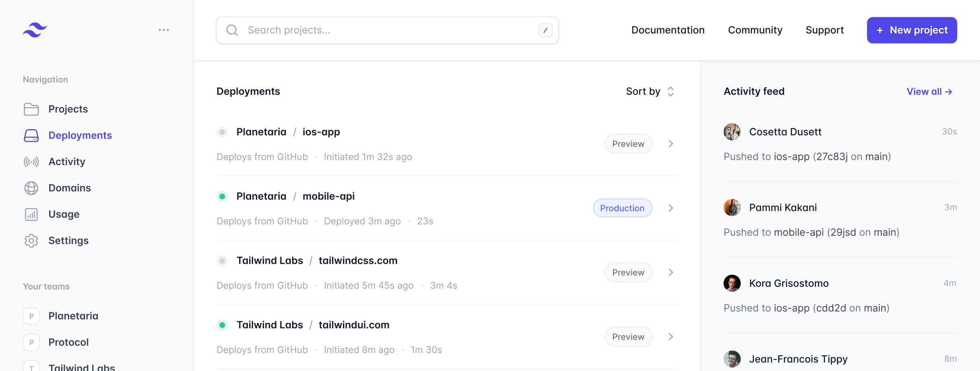980x371 pixels.
Task: Expand the Planetaria mobile-api deployment row
Action: coord(671,208)
